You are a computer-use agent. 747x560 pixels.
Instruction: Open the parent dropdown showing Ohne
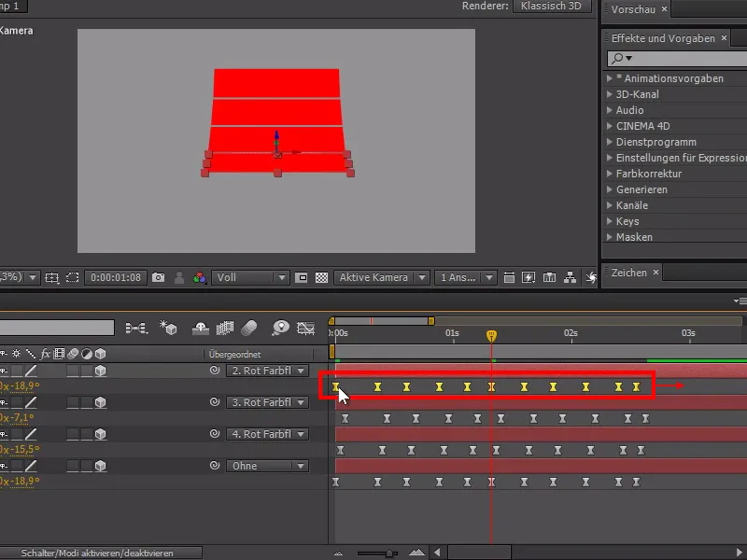(x=267, y=466)
